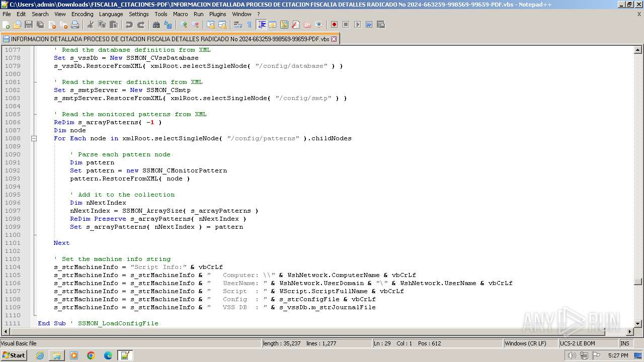
Task: Play back recorded macro button
Action: tap(357, 25)
